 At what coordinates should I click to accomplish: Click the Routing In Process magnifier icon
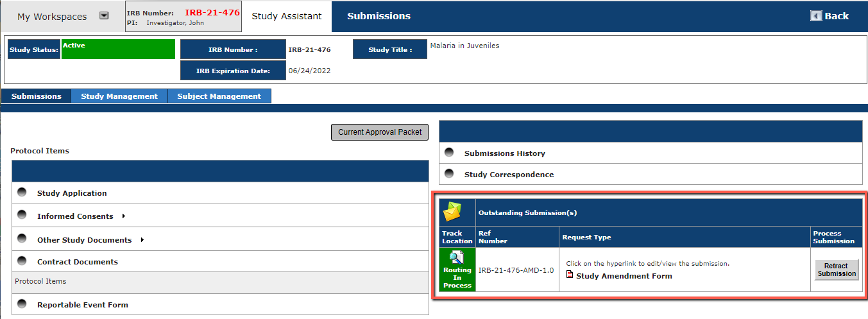(x=457, y=258)
